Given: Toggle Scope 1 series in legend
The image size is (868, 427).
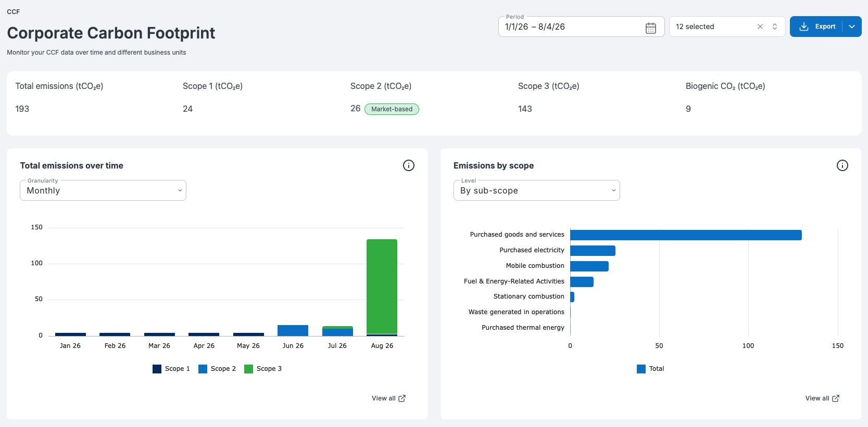Looking at the screenshot, I should click(x=171, y=369).
